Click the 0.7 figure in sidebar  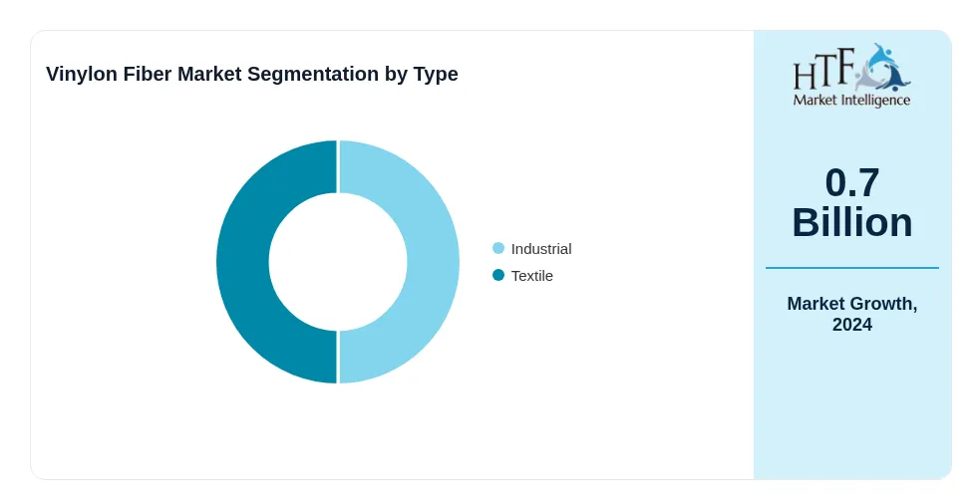point(851,182)
